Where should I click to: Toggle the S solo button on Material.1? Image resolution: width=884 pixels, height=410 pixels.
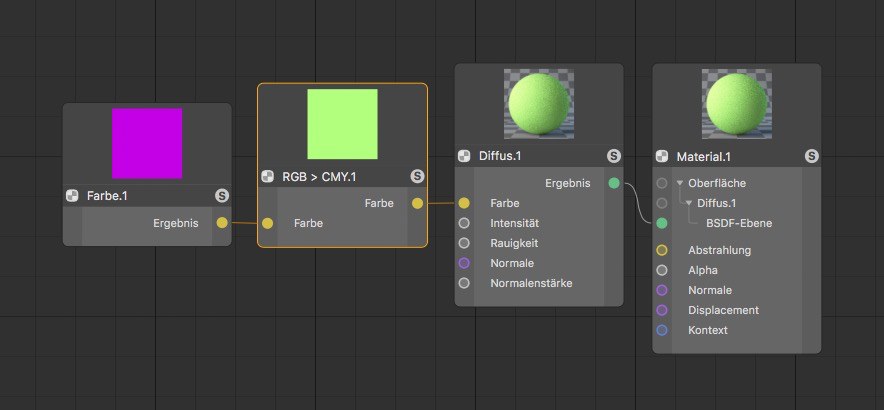[811, 156]
